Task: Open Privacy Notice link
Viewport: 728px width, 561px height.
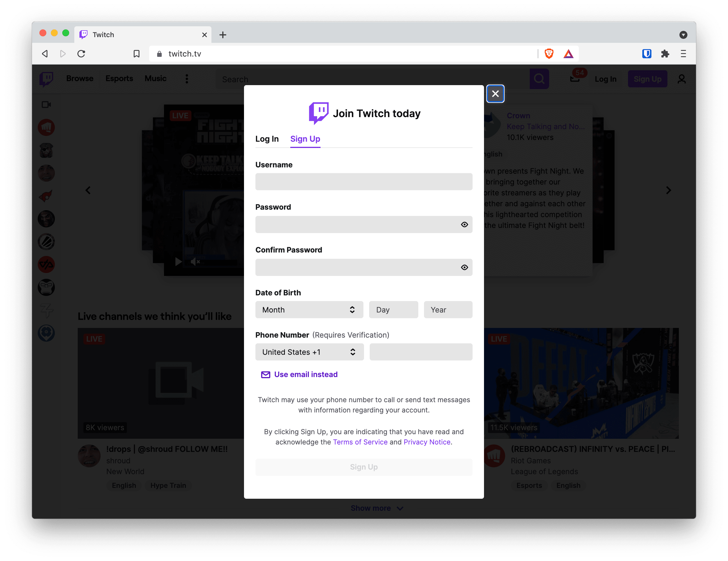Action: pyautogui.click(x=427, y=442)
